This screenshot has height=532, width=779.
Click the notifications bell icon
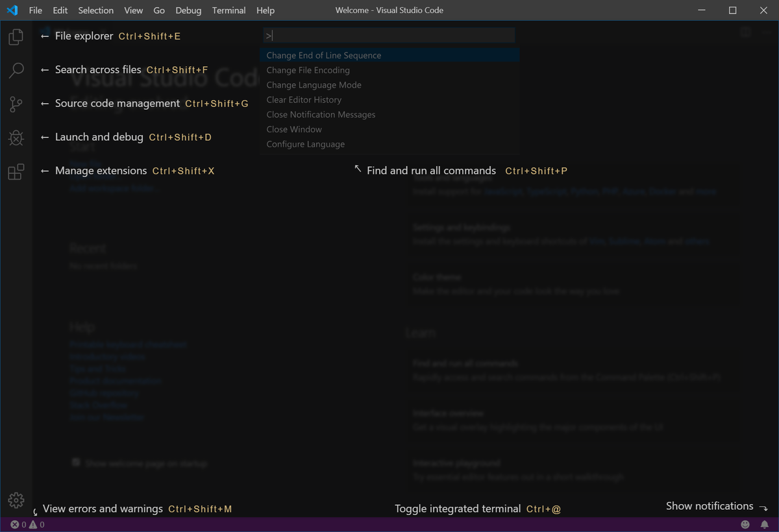765,524
